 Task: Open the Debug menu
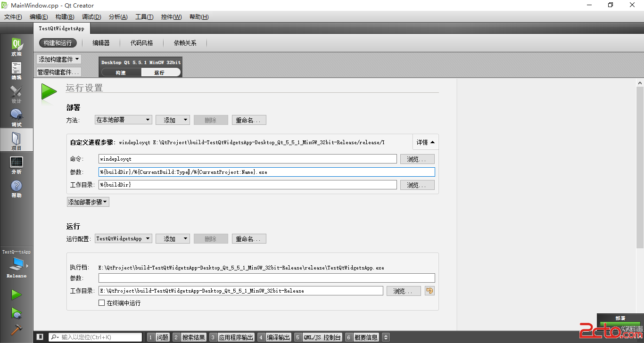[x=91, y=17]
